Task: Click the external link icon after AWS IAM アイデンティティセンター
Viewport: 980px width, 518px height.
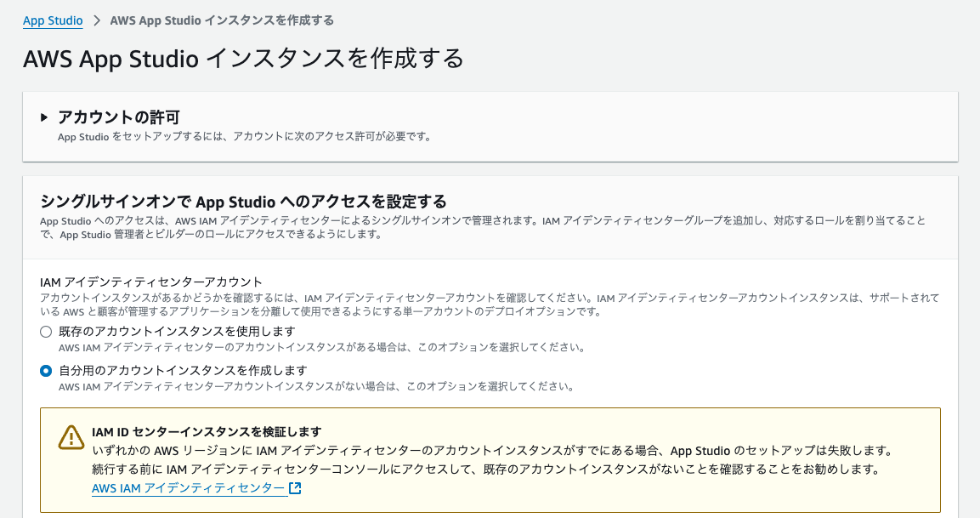Action: click(295, 488)
